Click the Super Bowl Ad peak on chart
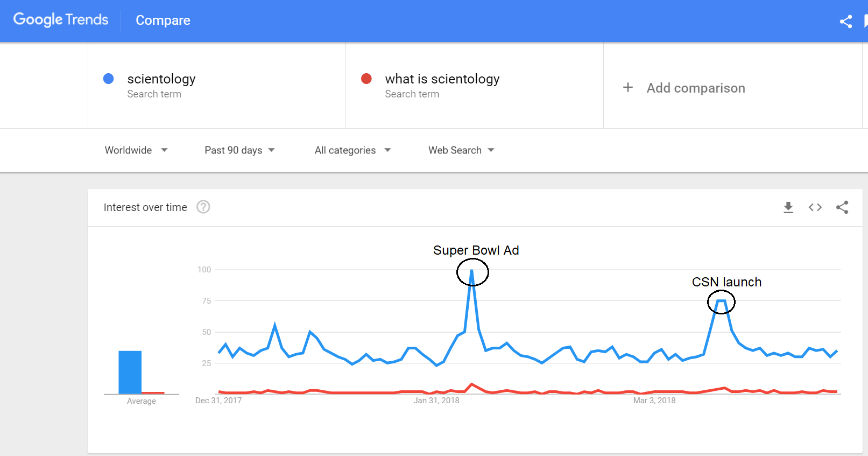The image size is (868, 456). click(472, 271)
